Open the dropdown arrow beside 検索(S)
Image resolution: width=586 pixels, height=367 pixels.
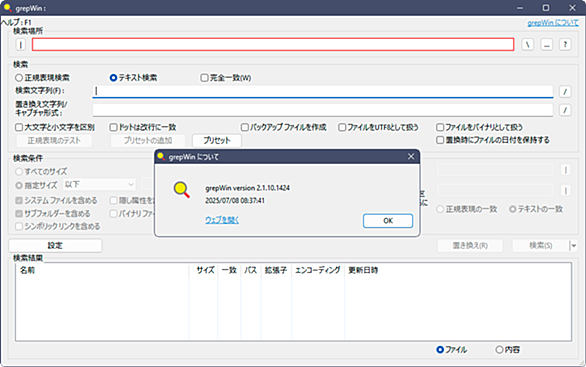[574, 246]
